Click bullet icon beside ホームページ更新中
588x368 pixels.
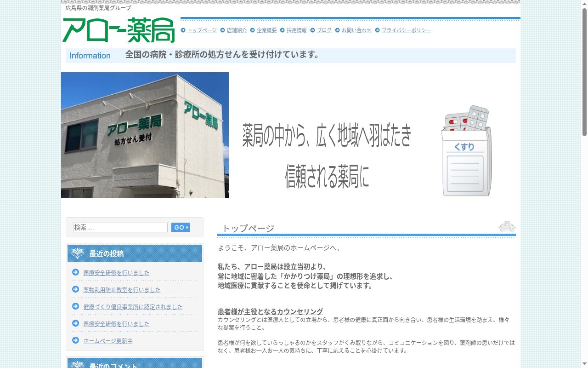(76, 340)
